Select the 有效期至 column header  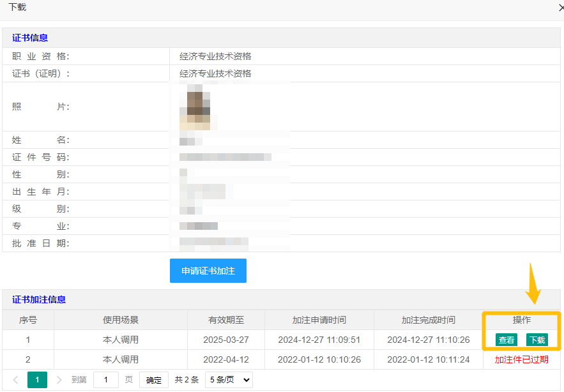(226, 320)
